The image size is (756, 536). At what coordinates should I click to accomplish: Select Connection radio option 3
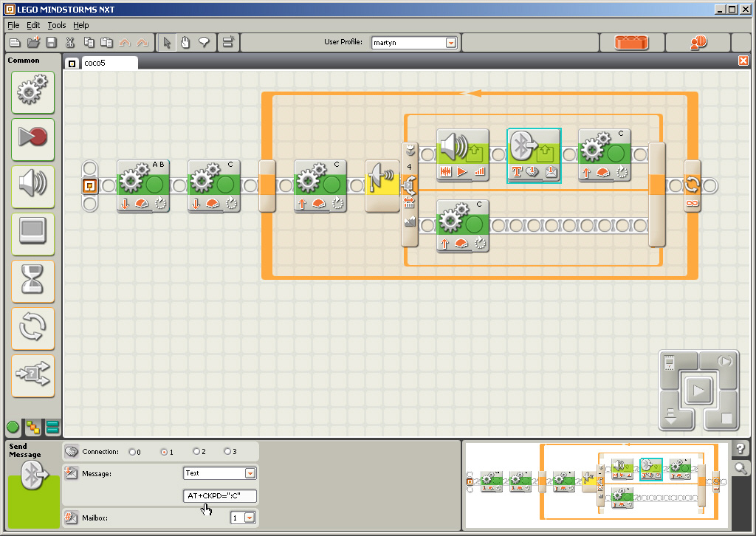(227, 452)
